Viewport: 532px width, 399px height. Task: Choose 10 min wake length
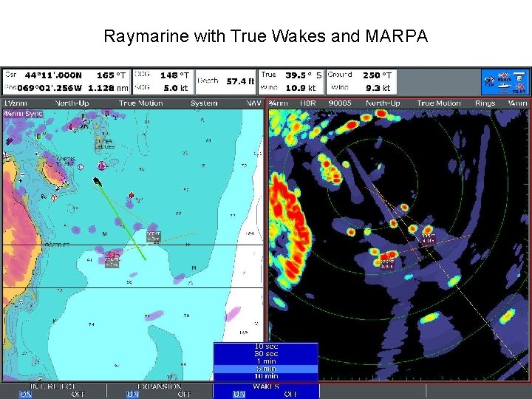coord(266,376)
